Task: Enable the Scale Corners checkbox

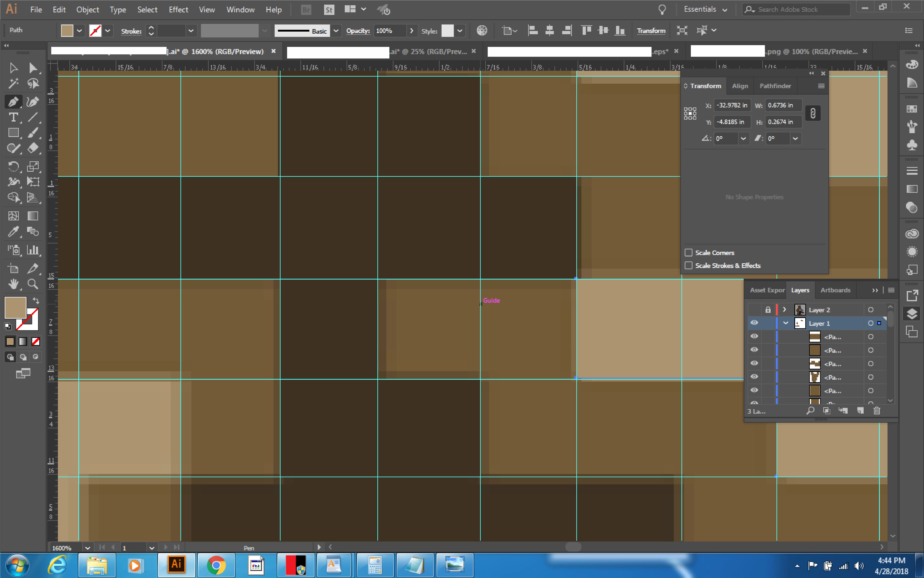Action: pos(688,253)
